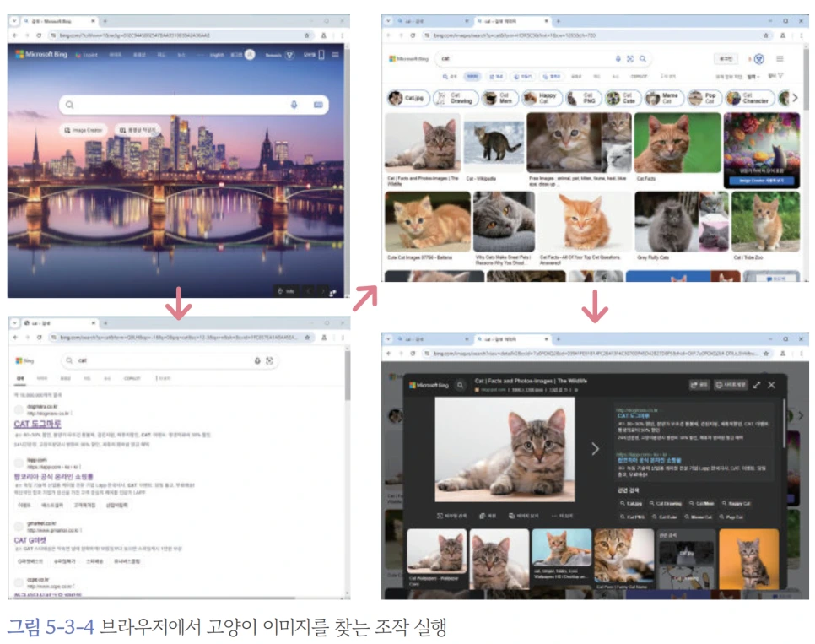815x644 pixels.
Task: Reload page in the Bing homepage window
Action: (39, 35)
